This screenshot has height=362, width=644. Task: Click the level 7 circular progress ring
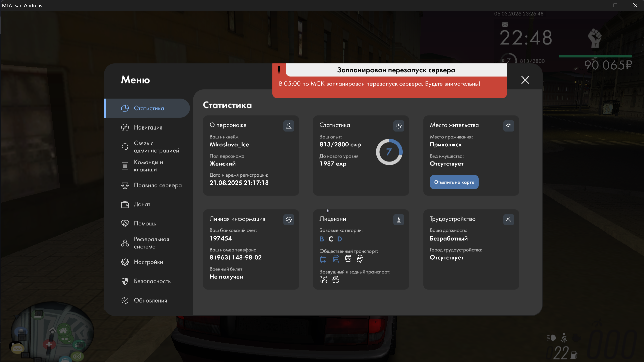389,152
